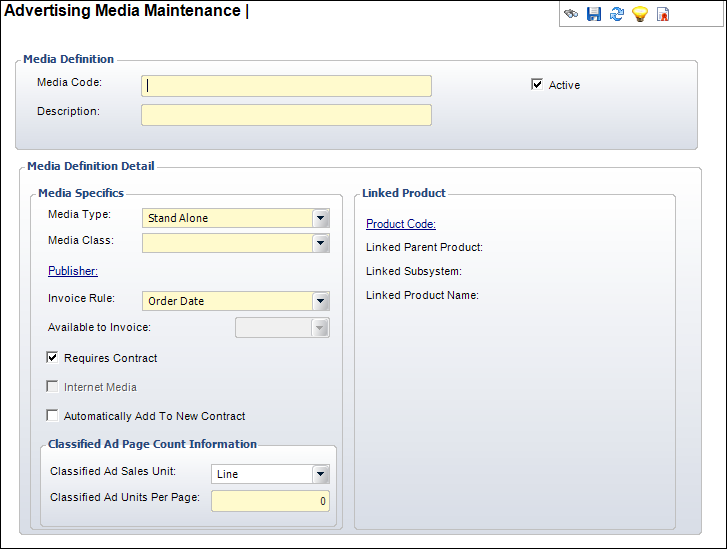Image resolution: width=727 pixels, height=549 pixels.
Task: Toggle the Active checkbox
Action: click(x=537, y=85)
